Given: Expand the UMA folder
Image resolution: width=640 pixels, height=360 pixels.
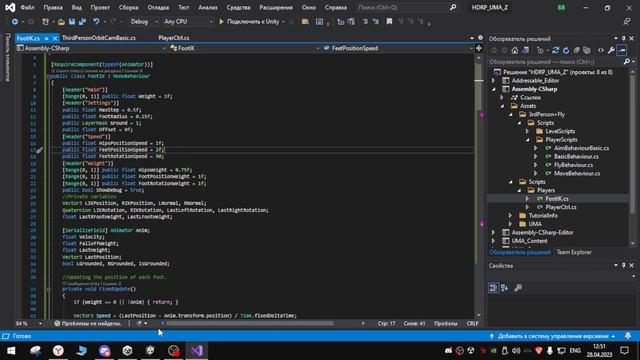Looking at the screenshot, I should tap(510, 224).
